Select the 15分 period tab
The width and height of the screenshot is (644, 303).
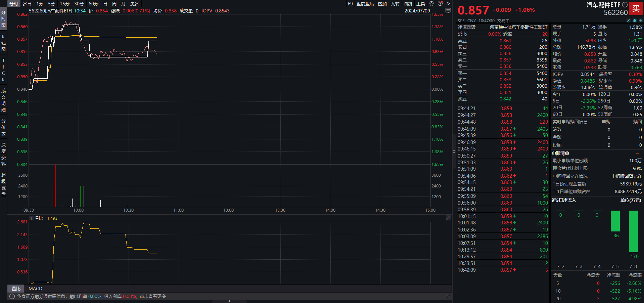pyautogui.click(x=64, y=4)
